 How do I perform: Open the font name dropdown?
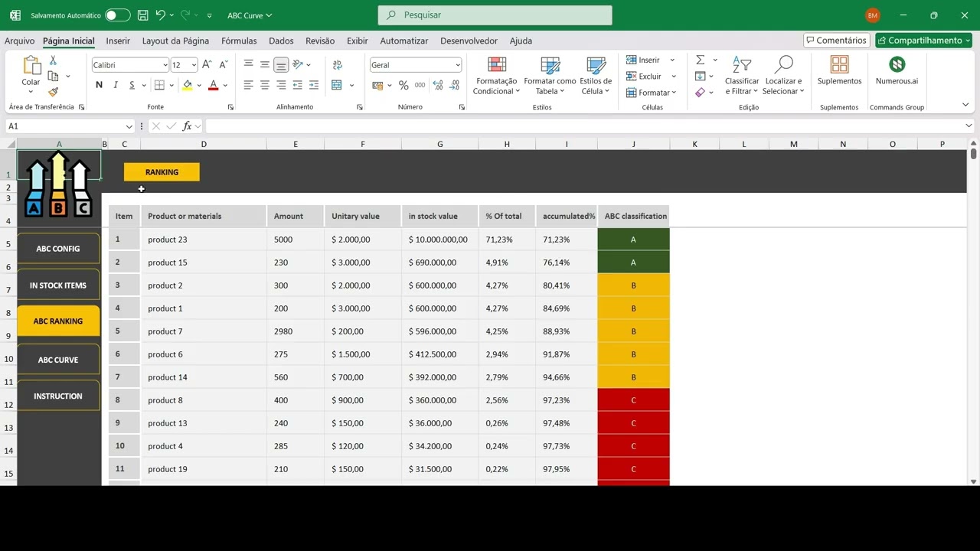click(165, 65)
